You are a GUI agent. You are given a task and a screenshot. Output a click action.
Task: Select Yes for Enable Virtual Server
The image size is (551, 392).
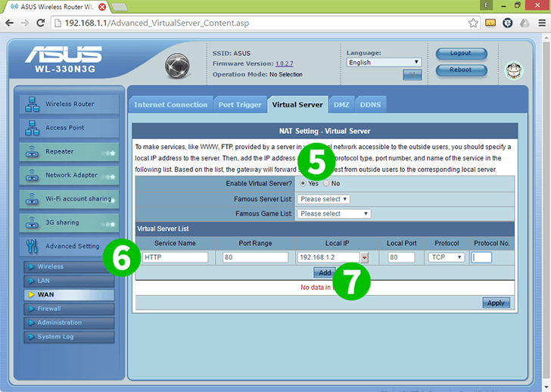(x=303, y=183)
